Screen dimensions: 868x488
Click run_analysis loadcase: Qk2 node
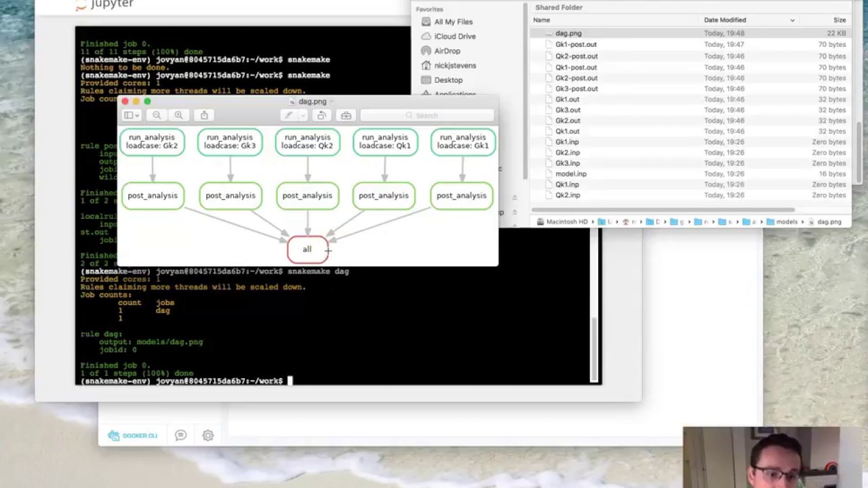point(308,142)
